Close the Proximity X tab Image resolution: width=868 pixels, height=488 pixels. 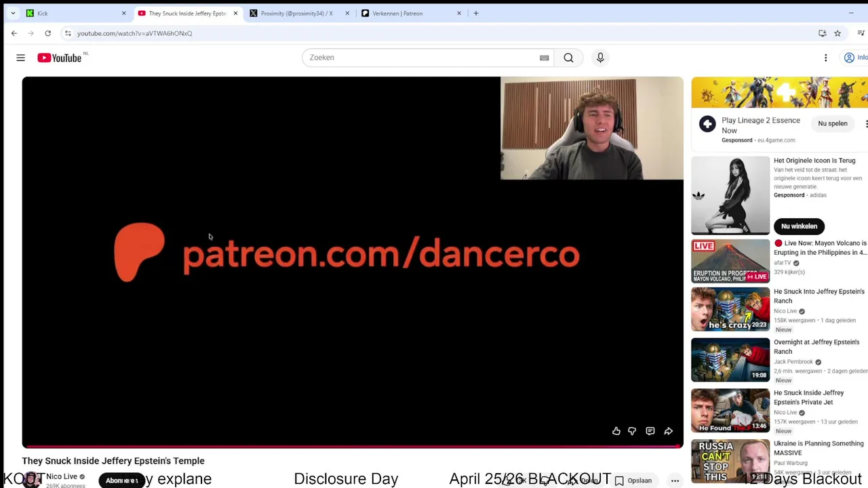coord(347,13)
